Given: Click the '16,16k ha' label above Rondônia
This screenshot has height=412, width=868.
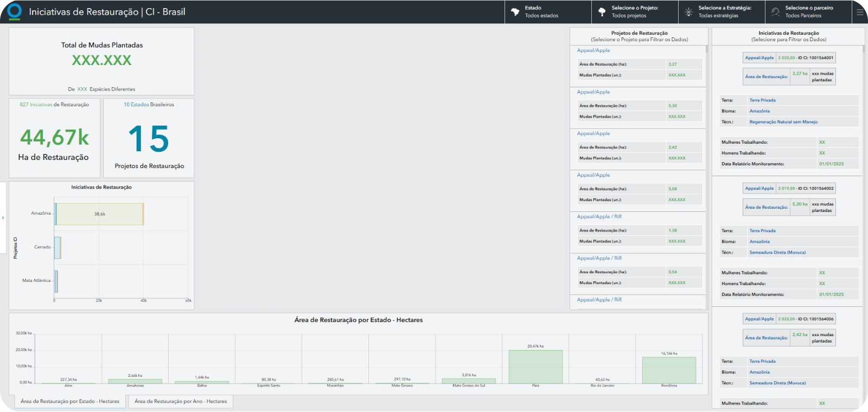Looking at the screenshot, I should [x=669, y=353].
